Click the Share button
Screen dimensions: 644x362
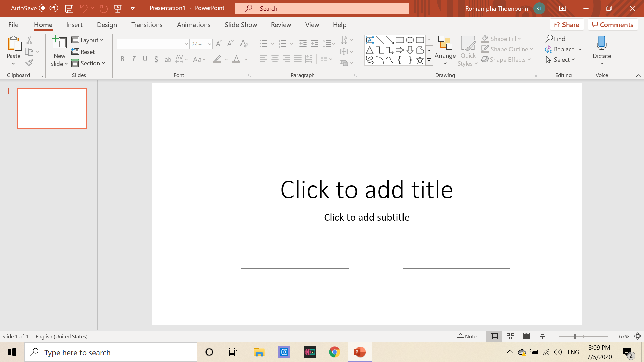[567, 25]
